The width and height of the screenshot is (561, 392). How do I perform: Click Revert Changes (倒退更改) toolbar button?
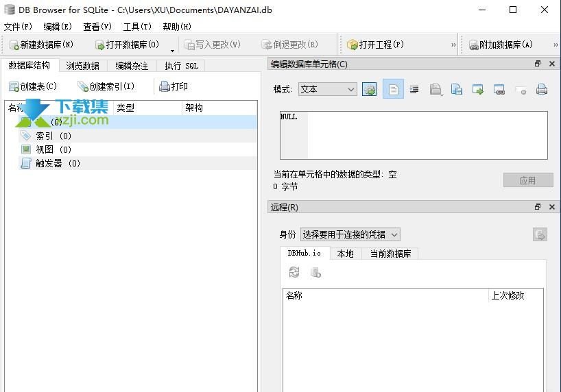click(x=290, y=45)
